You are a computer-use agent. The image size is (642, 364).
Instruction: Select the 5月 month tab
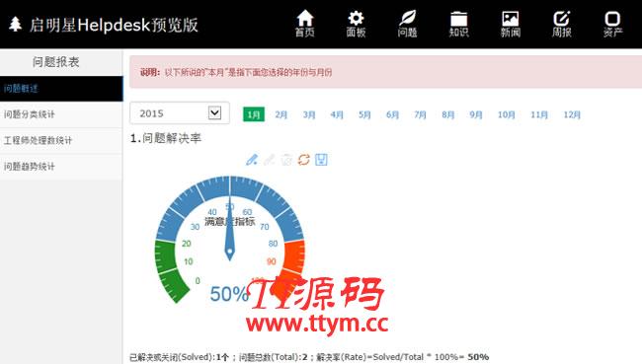[364, 114]
